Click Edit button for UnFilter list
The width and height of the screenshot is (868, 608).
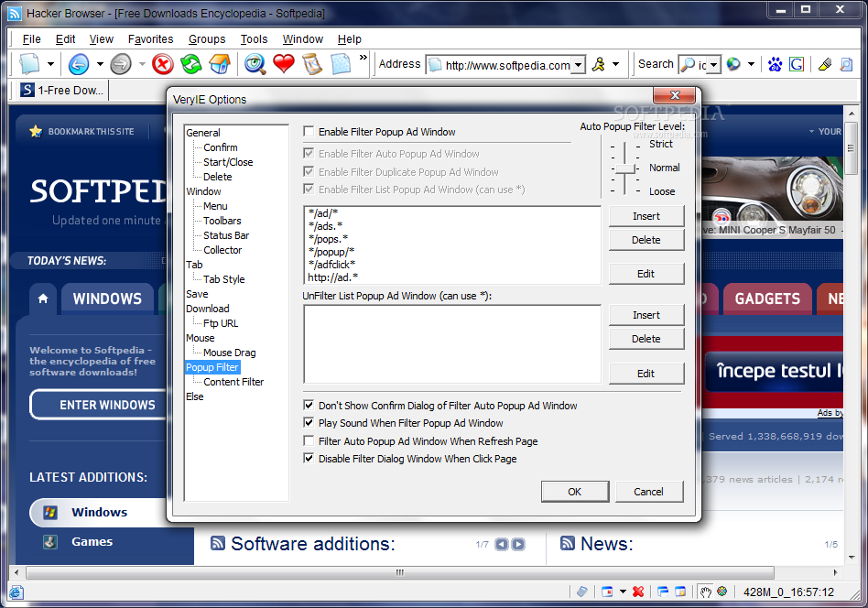[646, 374]
